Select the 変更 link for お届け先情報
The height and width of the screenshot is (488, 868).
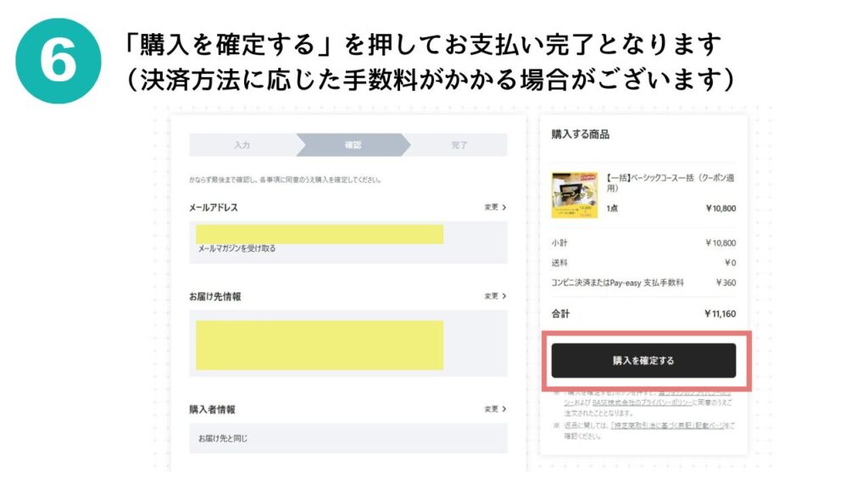coord(491,296)
